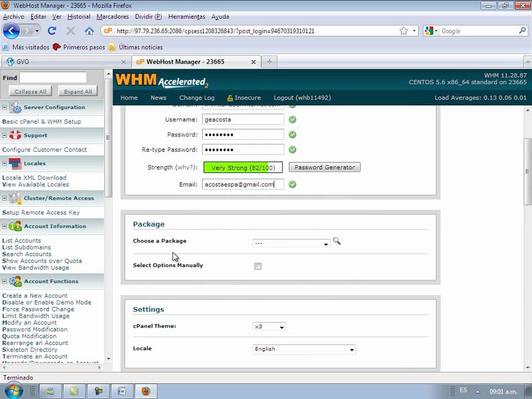Image resolution: width=532 pixels, height=399 pixels.
Task: Click the Cluster/Remote Access icon
Action: (x=16, y=198)
